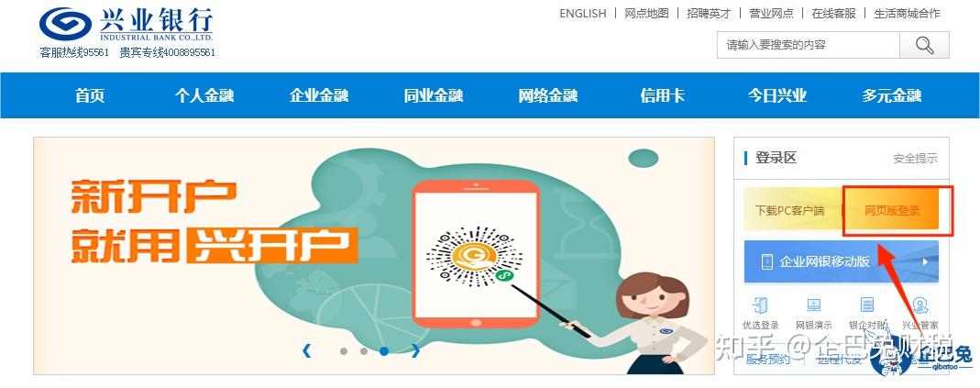Image resolution: width=980 pixels, height=388 pixels.
Task: Click the search input field
Action: [x=809, y=45]
